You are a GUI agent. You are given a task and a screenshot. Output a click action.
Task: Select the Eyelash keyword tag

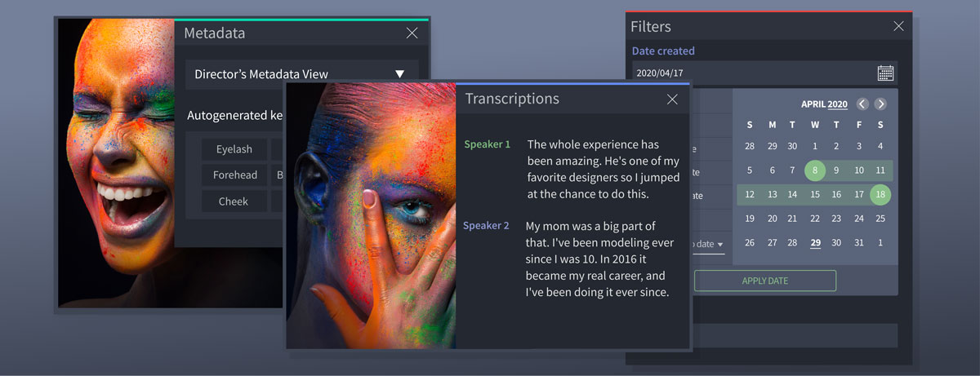234,149
